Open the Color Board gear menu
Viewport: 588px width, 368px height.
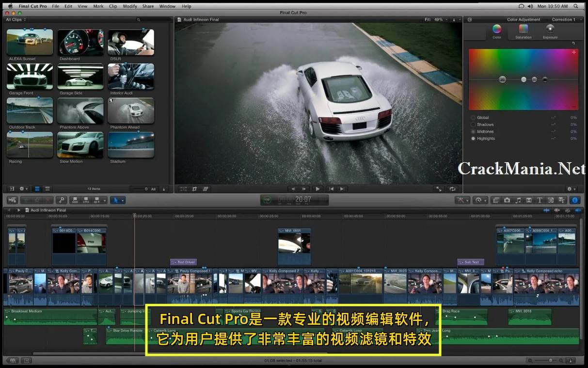click(x=571, y=189)
